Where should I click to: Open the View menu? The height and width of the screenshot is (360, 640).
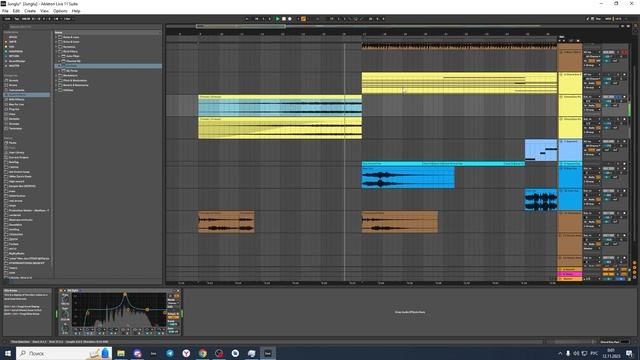coord(44,11)
